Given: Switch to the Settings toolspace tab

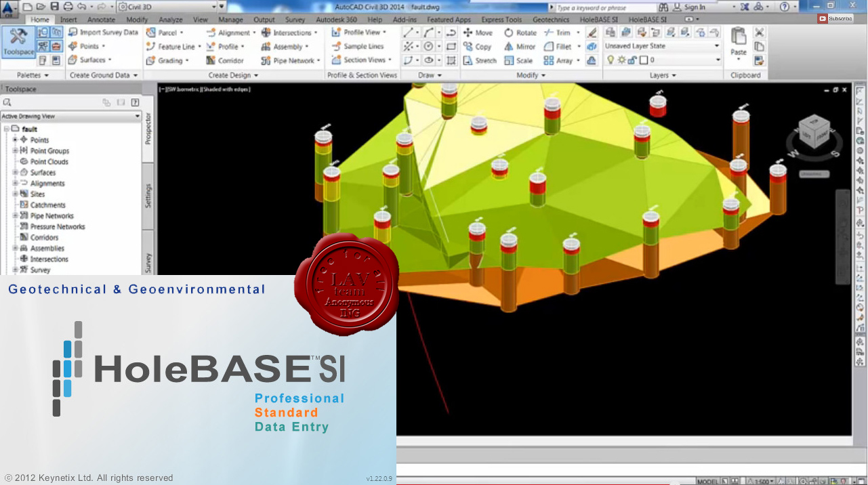Looking at the screenshot, I should pyautogui.click(x=148, y=196).
